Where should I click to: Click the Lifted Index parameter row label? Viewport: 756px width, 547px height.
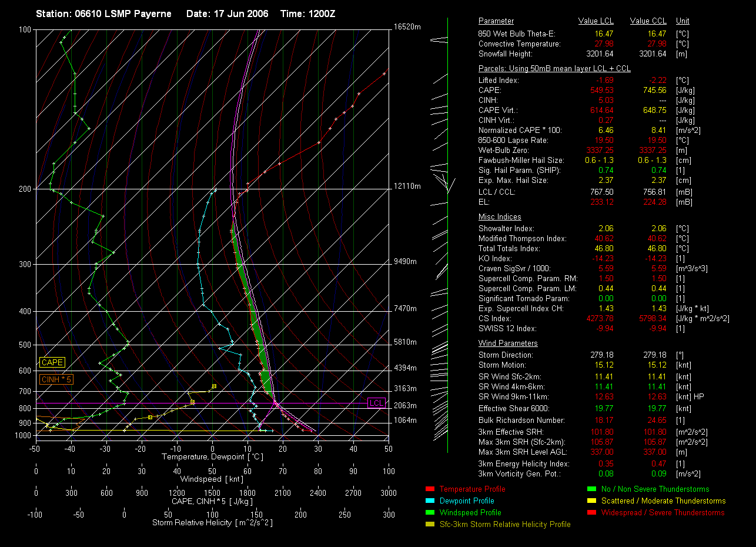pyautogui.click(x=499, y=81)
